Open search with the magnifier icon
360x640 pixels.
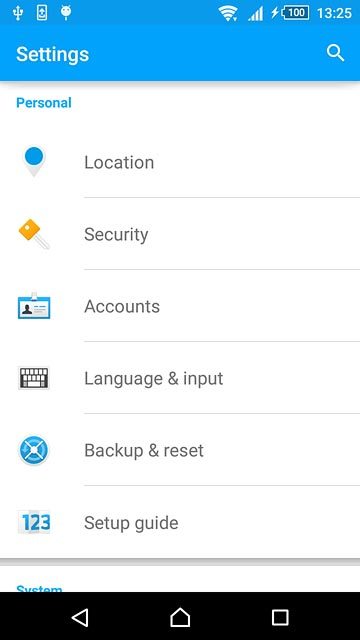click(336, 53)
